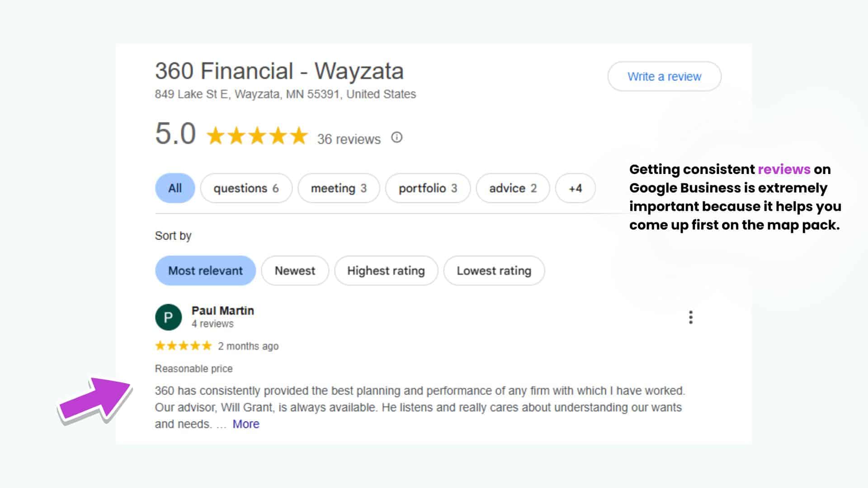
Task: Click Paul Martin's profile avatar
Action: [x=169, y=316]
